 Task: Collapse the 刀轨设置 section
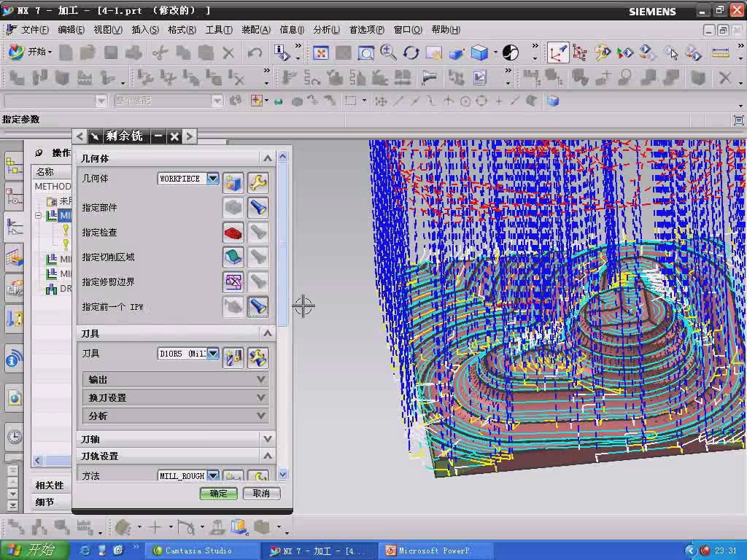coord(267,456)
